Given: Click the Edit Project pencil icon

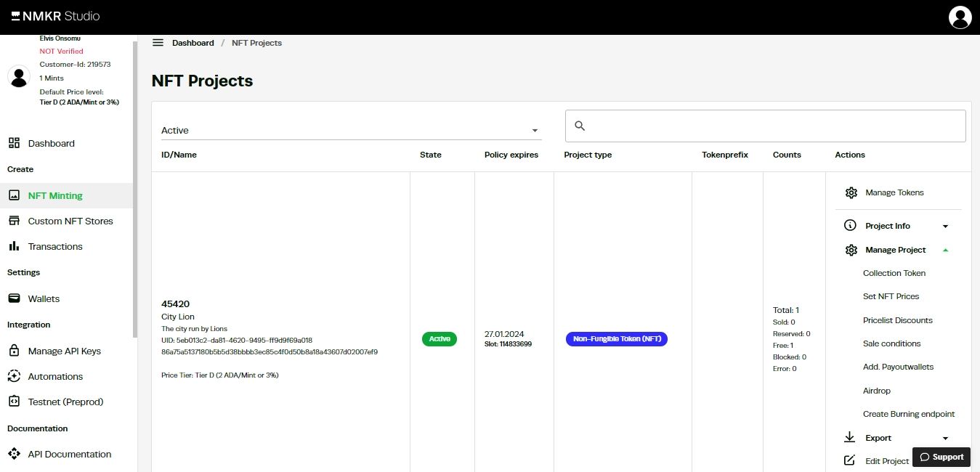Looking at the screenshot, I should [x=849, y=460].
